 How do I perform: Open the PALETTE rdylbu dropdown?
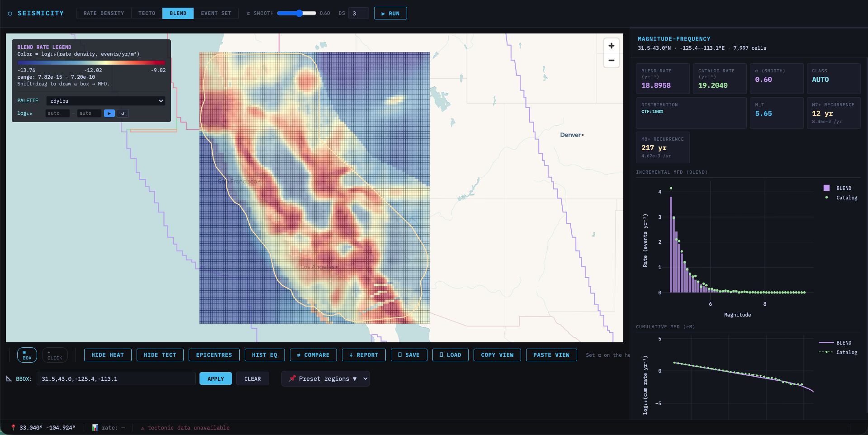pyautogui.click(x=106, y=101)
